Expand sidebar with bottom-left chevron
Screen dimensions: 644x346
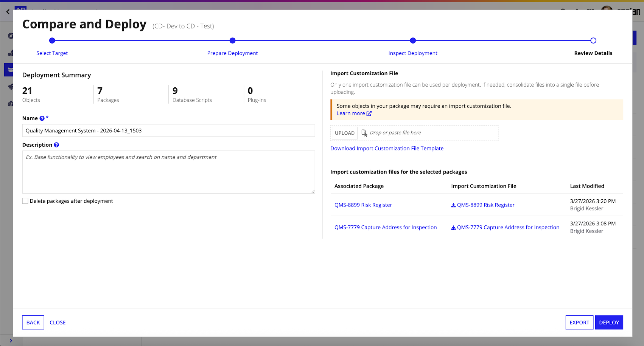11,341
